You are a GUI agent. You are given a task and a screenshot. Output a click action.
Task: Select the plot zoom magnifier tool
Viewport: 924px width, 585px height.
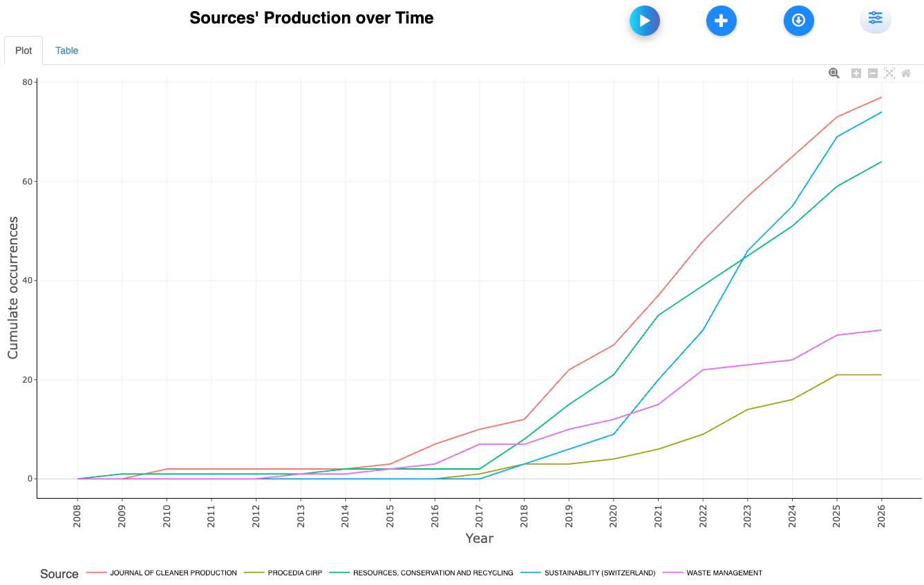click(x=834, y=73)
